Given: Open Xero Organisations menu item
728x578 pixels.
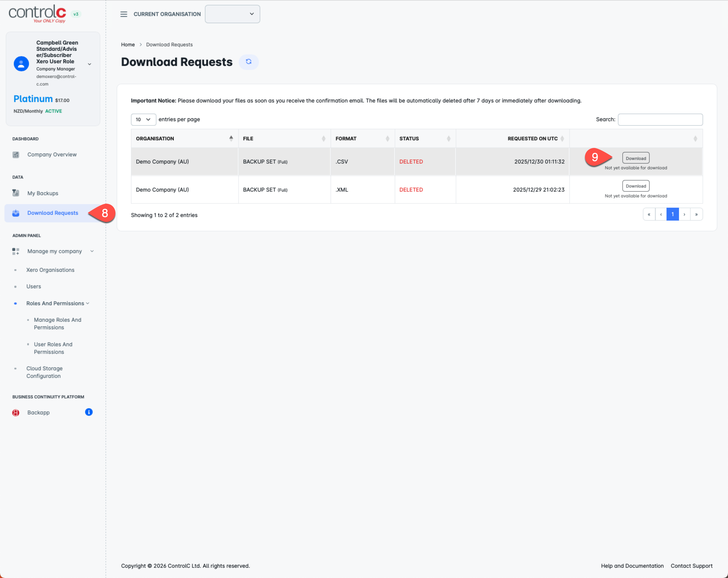Looking at the screenshot, I should click(50, 270).
